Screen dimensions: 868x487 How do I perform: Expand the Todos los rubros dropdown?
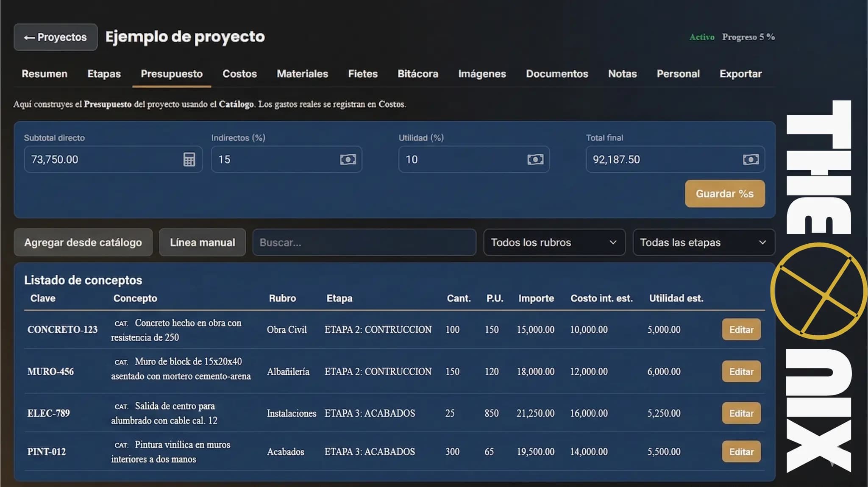[x=554, y=242]
